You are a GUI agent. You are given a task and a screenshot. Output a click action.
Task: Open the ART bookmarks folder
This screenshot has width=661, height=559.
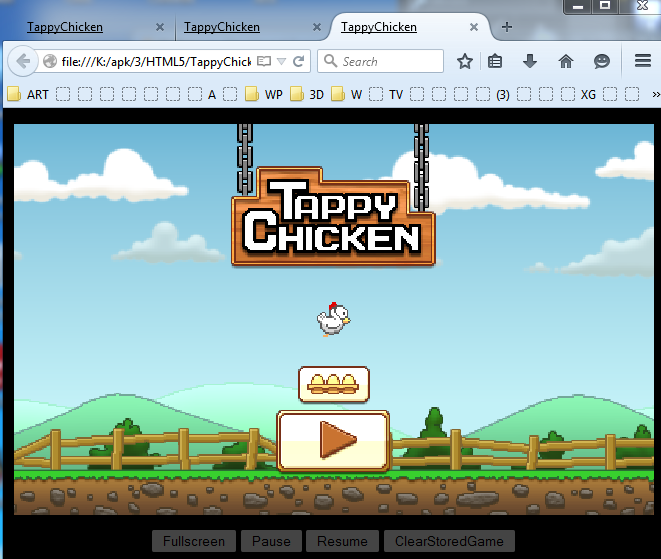(28, 94)
